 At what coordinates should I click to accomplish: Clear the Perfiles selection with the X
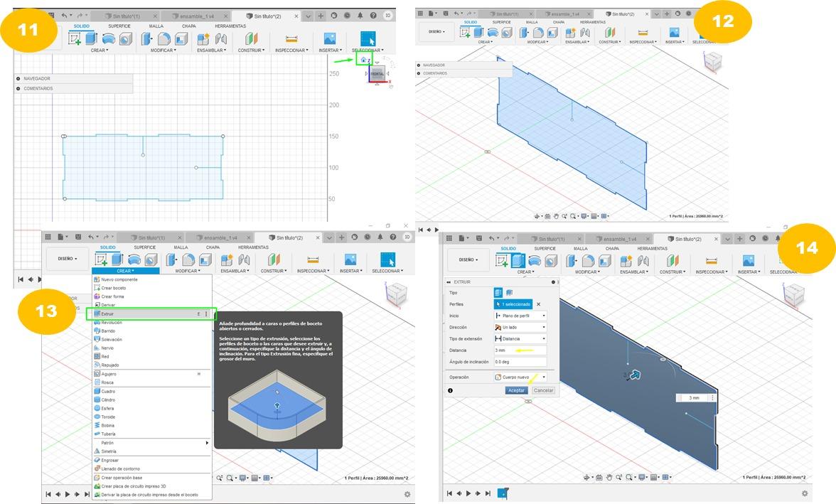click(x=539, y=304)
